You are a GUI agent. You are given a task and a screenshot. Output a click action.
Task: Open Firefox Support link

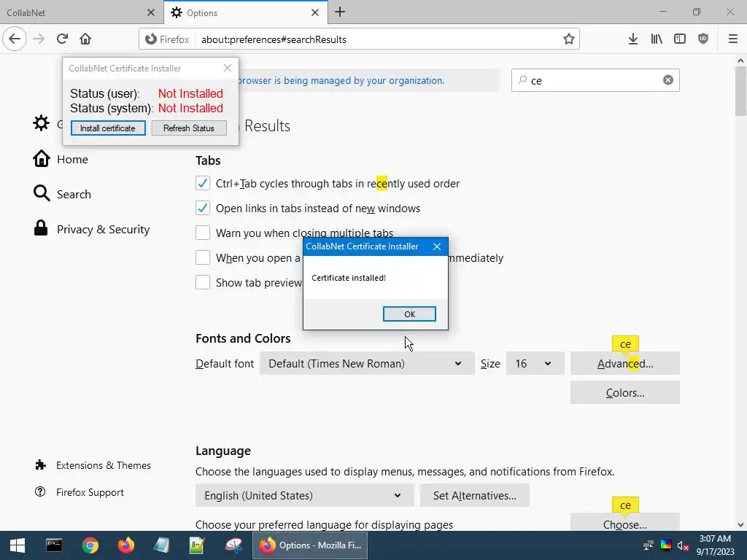tap(79, 492)
